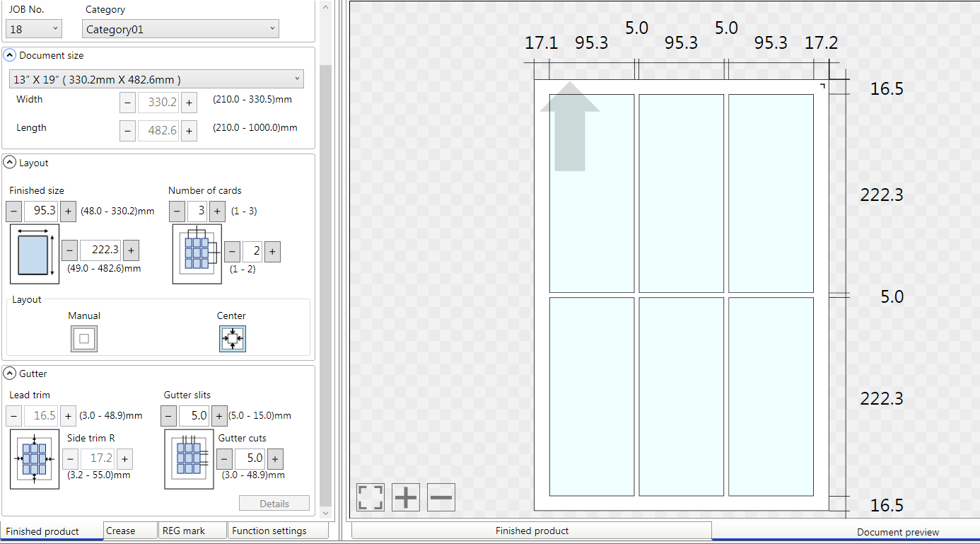
Task: Switch to Document preview tab
Action: click(x=846, y=532)
